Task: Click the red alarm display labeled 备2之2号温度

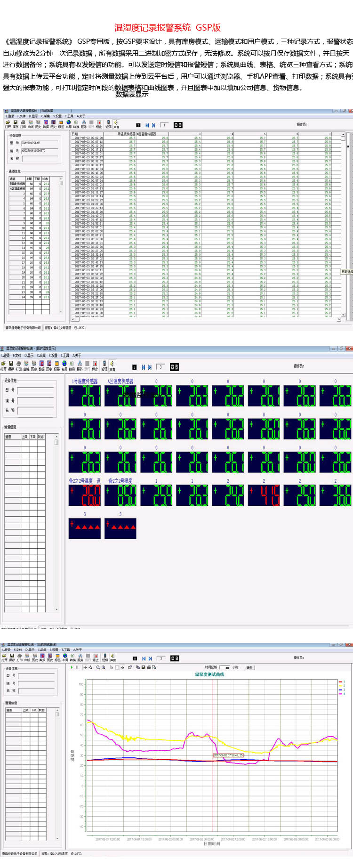Action: tap(85, 495)
